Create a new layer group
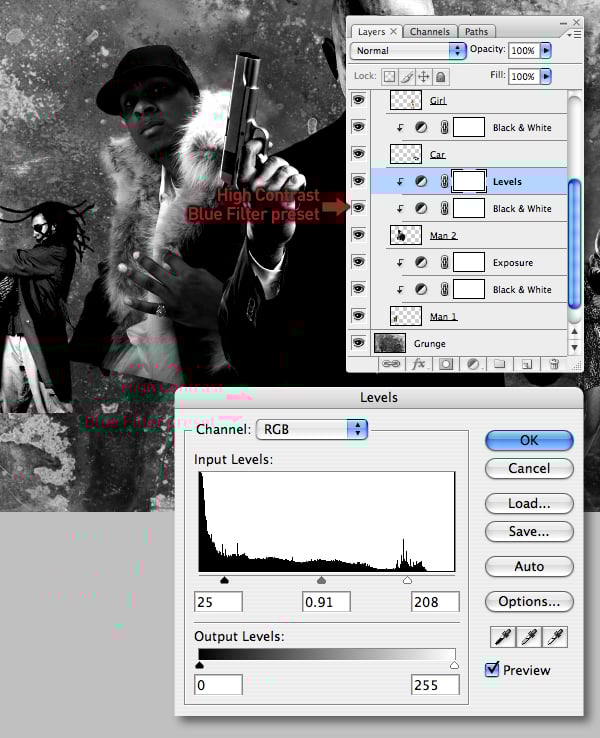The width and height of the screenshot is (600, 738). pyautogui.click(x=500, y=364)
